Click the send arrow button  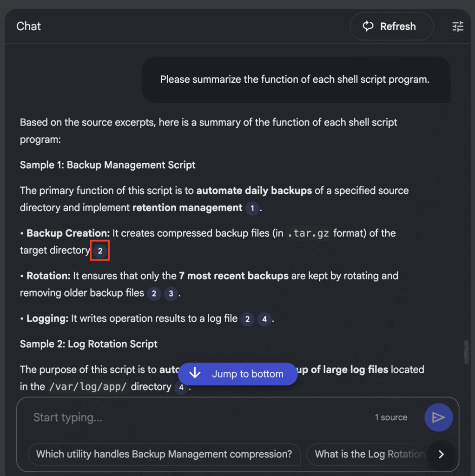point(438,417)
